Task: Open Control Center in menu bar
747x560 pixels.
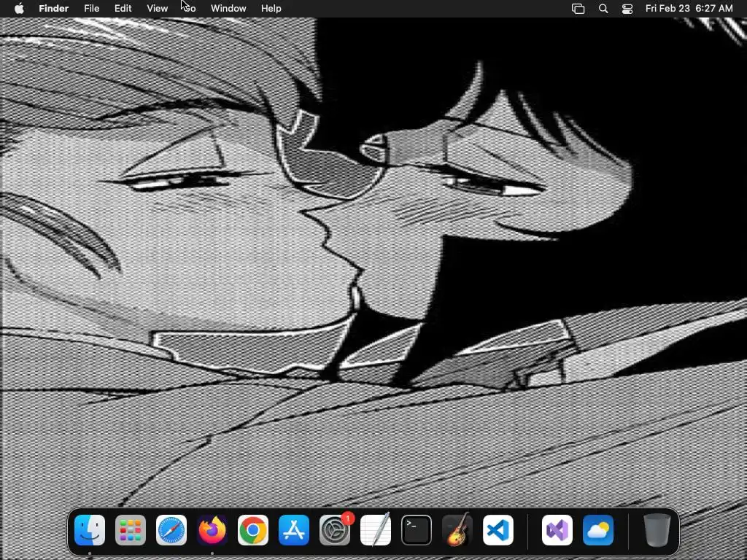Action: tap(627, 9)
